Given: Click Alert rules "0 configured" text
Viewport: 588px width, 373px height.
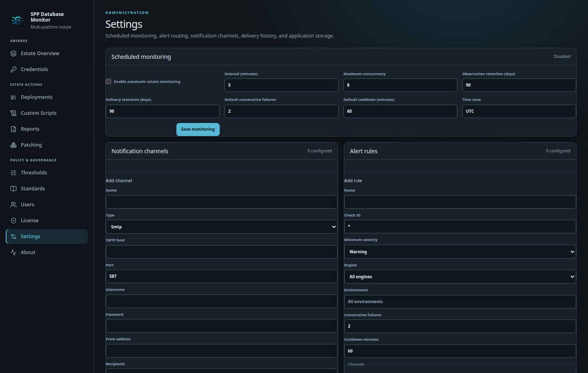Looking at the screenshot, I should click(x=558, y=151).
